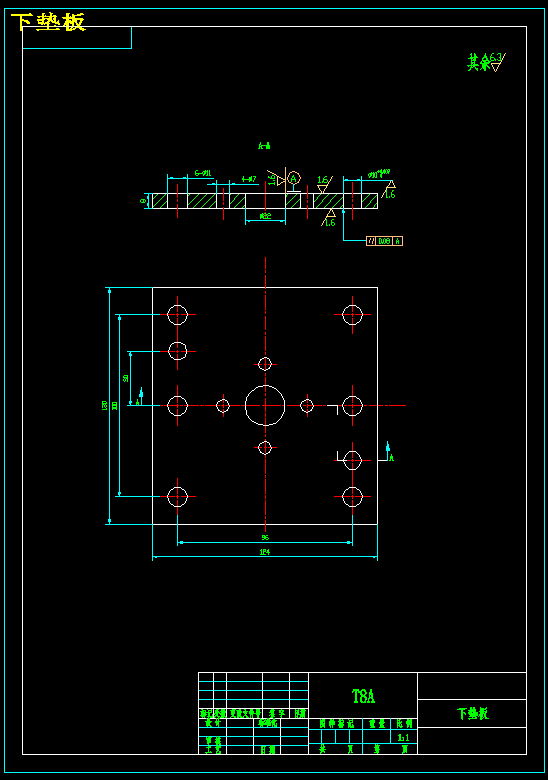Click the parallelism symbol in tolerance frame
The height and width of the screenshot is (780, 548).
click(371, 241)
